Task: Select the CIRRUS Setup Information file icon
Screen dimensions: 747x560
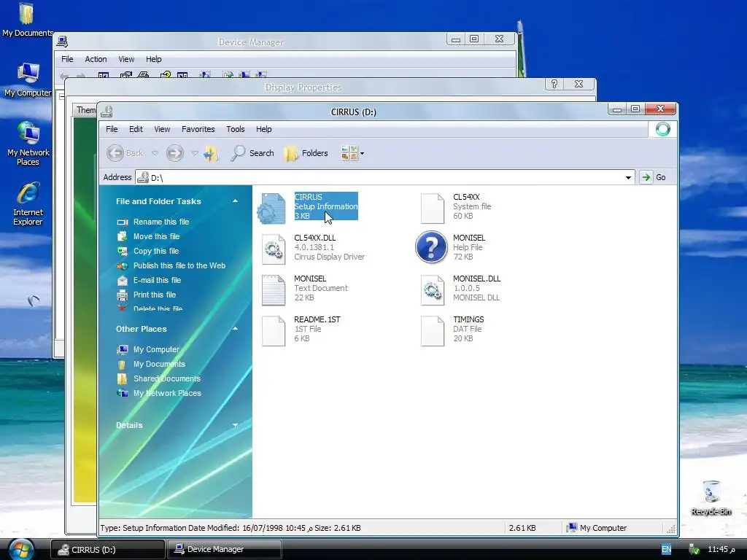Action: (272, 208)
